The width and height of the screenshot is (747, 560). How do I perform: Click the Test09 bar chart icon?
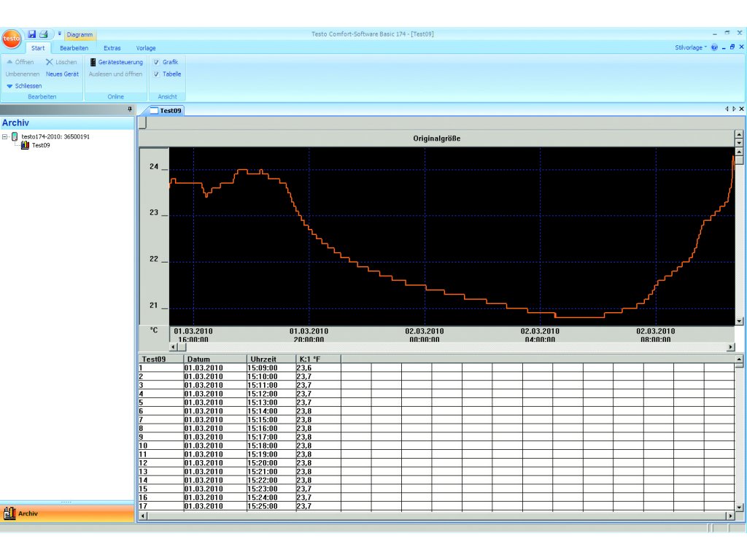pos(25,145)
